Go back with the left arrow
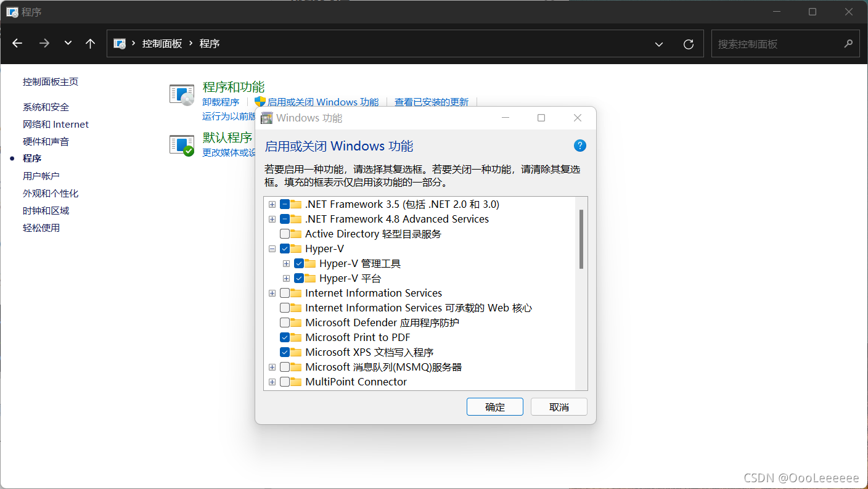The image size is (868, 489). pyautogui.click(x=17, y=44)
